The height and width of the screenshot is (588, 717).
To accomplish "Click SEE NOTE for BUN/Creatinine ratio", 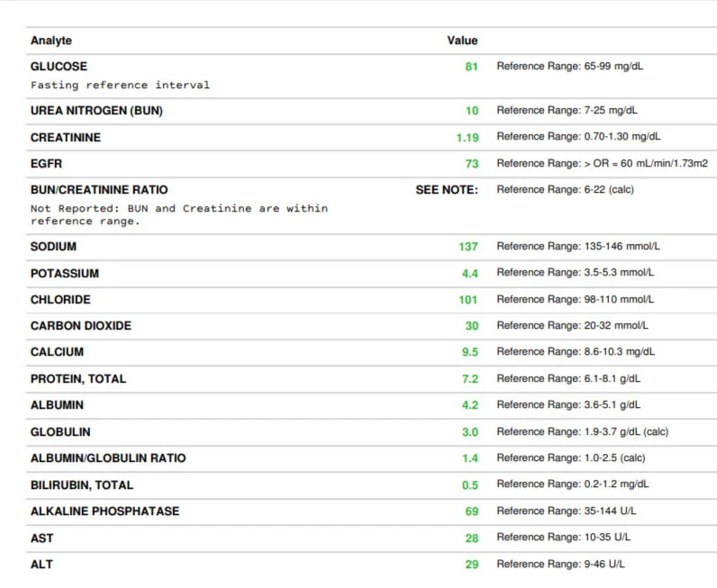I will click(x=446, y=190).
